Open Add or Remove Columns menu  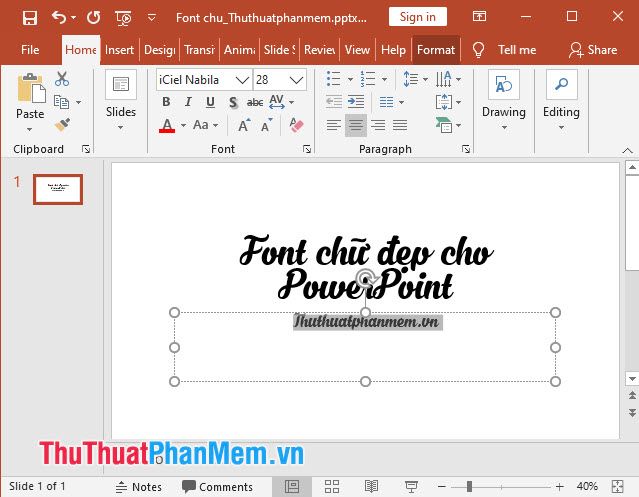click(x=391, y=102)
